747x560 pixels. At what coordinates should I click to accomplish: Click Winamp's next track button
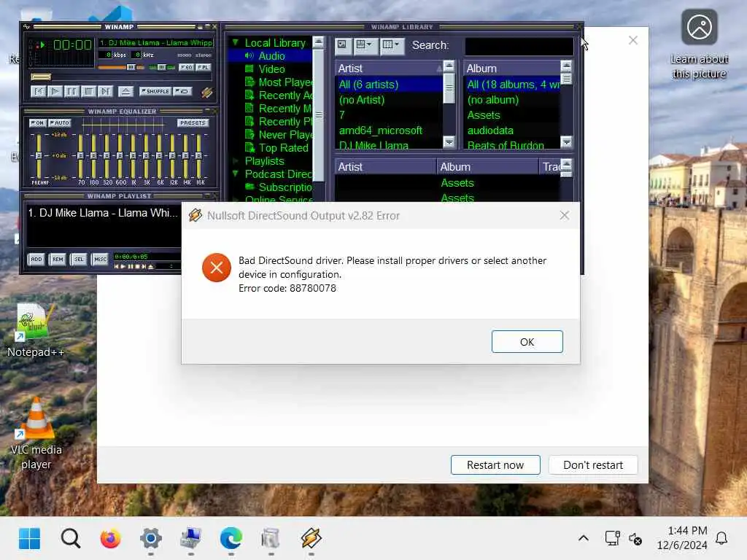105,91
